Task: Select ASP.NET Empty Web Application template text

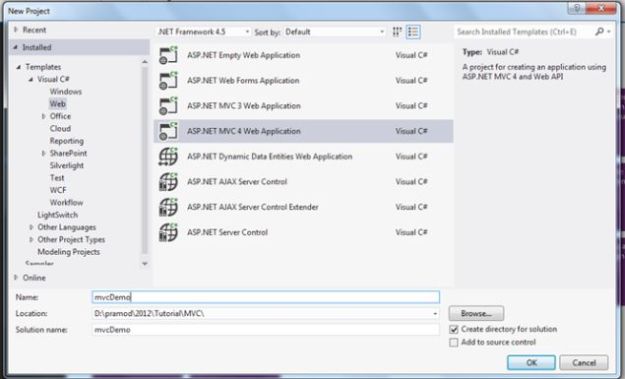Action: coord(244,55)
